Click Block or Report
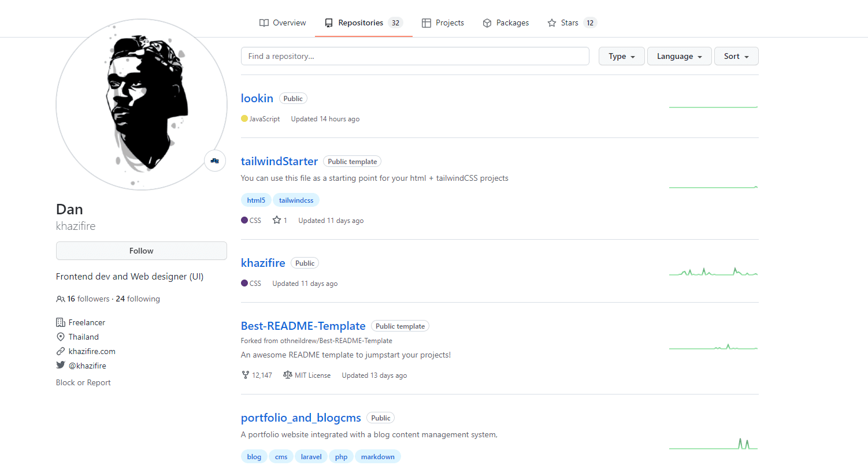 coord(83,382)
